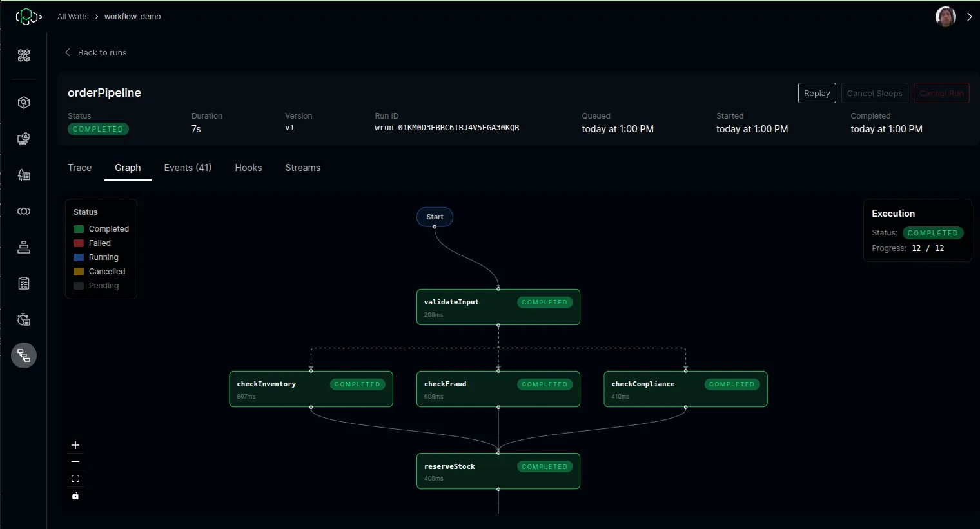Switch to the Trace tab
Image resolution: width=980 pixels, height=529 pixels.
click(79, 168)
